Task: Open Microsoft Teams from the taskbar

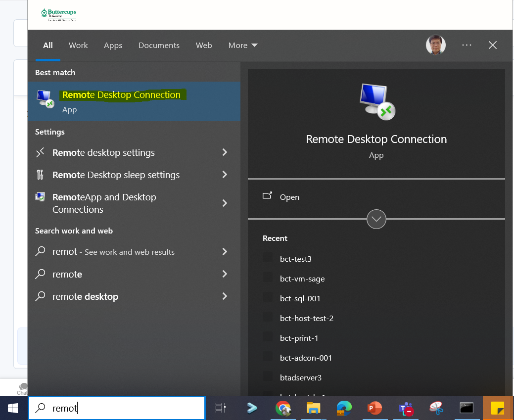Action: [406, 408]
